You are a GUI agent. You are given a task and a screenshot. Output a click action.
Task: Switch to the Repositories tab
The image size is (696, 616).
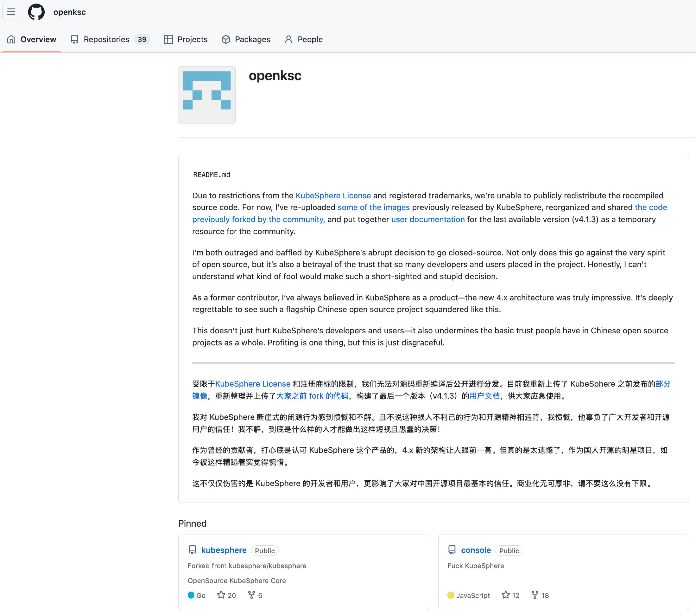point(106,40)
